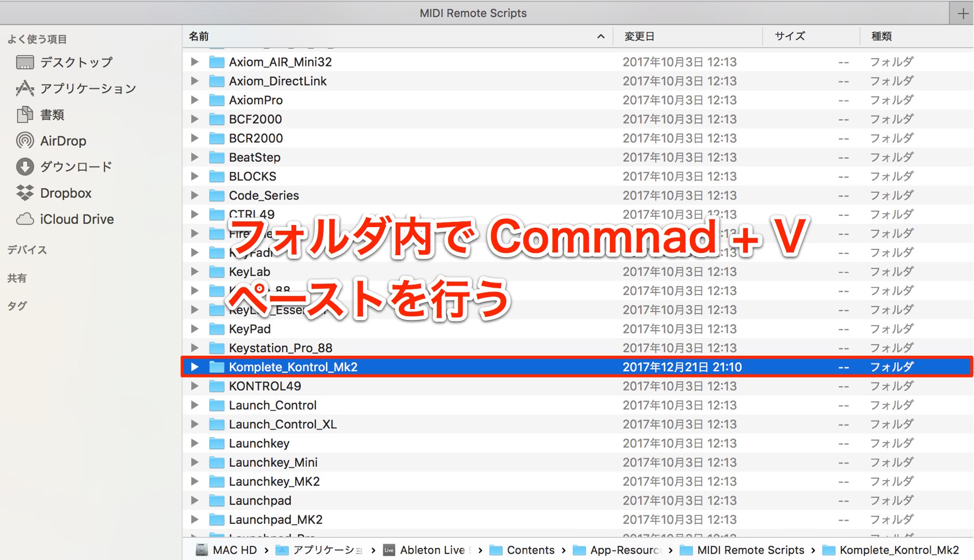
Task: Expand the Launchpad_MK2 folder triangle
Action: click(x=195, y=520)
